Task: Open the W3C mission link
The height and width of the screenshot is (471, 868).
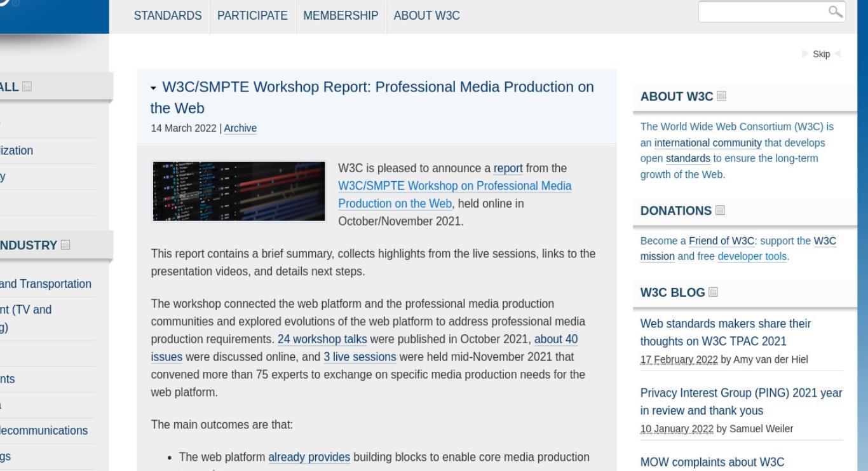Action: [x=738, y=249]
